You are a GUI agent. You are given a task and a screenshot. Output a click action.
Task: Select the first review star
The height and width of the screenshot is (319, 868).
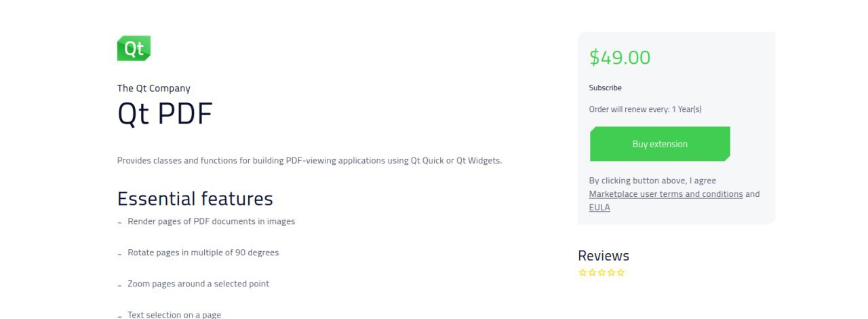(583, 273)
